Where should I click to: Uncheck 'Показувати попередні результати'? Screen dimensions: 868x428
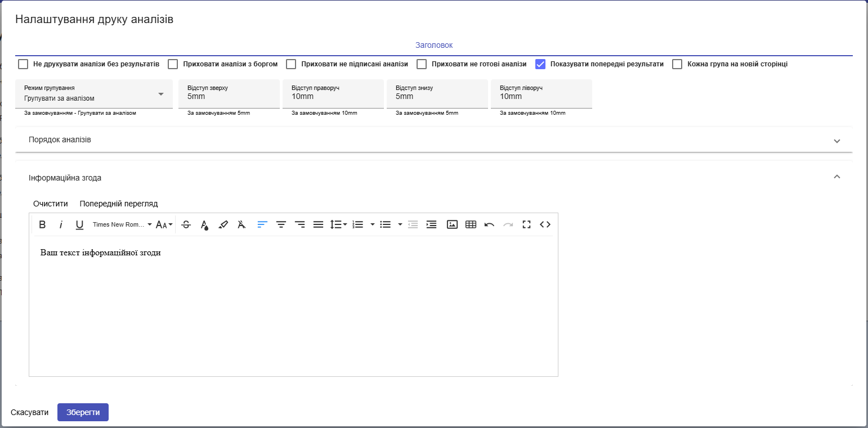540,64
